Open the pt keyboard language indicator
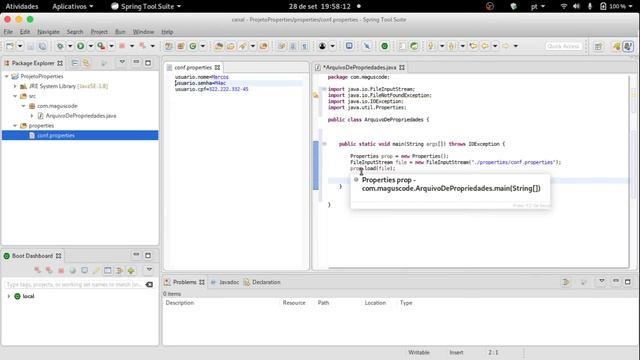This screenshot has height=360, width=640. click(538, 6)
